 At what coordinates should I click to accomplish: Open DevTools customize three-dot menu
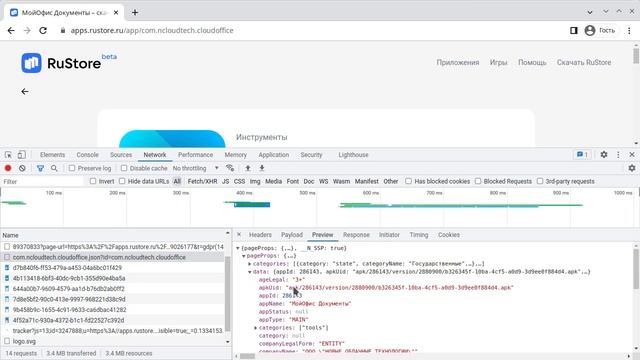(x=618, y=155)
